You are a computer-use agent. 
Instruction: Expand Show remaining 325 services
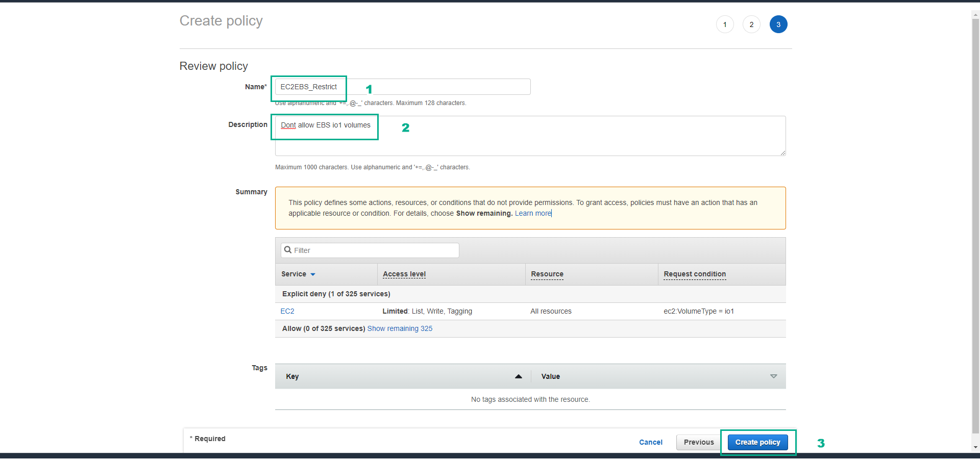[400, 328]
